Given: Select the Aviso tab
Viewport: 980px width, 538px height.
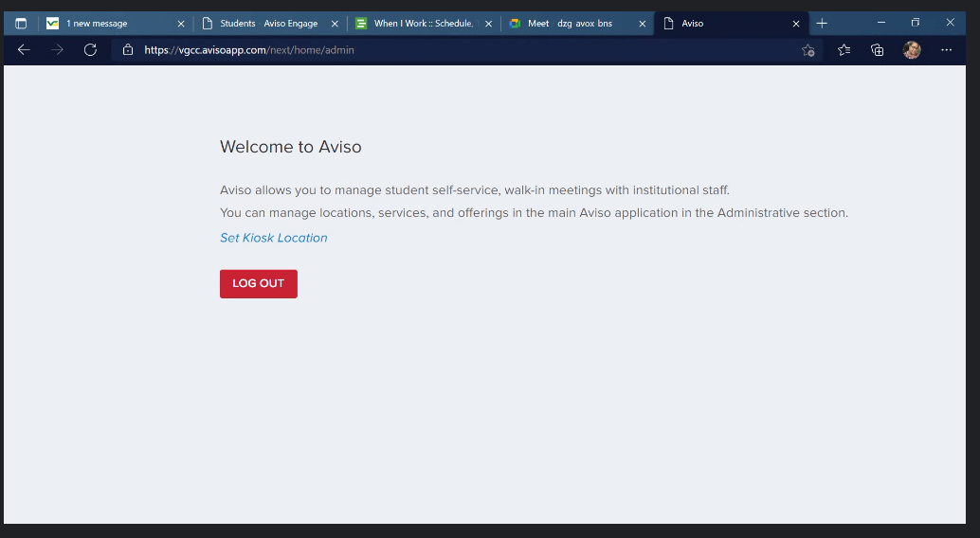Looking at the screenshot, I should pyautogui.click(x=732, y=24).
